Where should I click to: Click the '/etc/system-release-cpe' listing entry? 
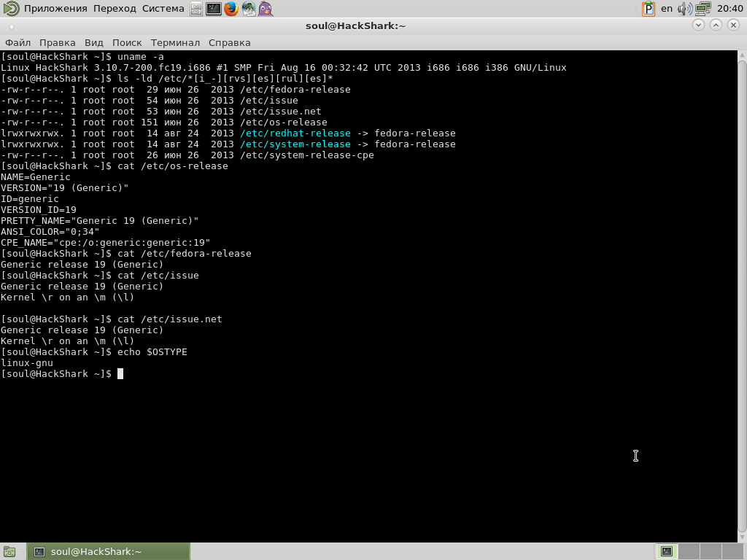pyautogui.click(x=307, y=155)
